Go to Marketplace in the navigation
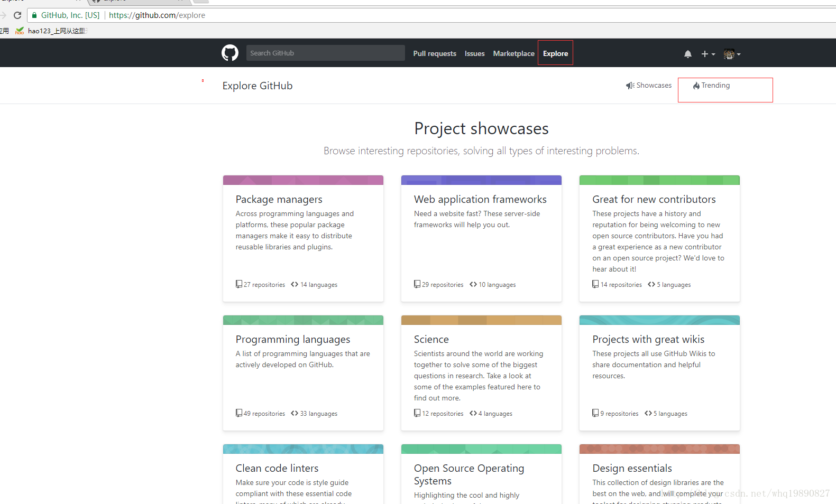Screen dimensions: 836x504 514,53
